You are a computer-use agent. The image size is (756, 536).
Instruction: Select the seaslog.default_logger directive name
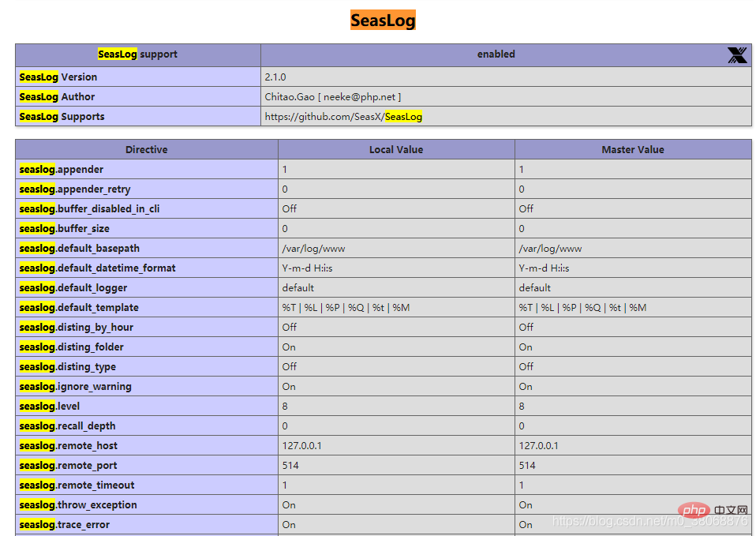(x=73, y=288)
